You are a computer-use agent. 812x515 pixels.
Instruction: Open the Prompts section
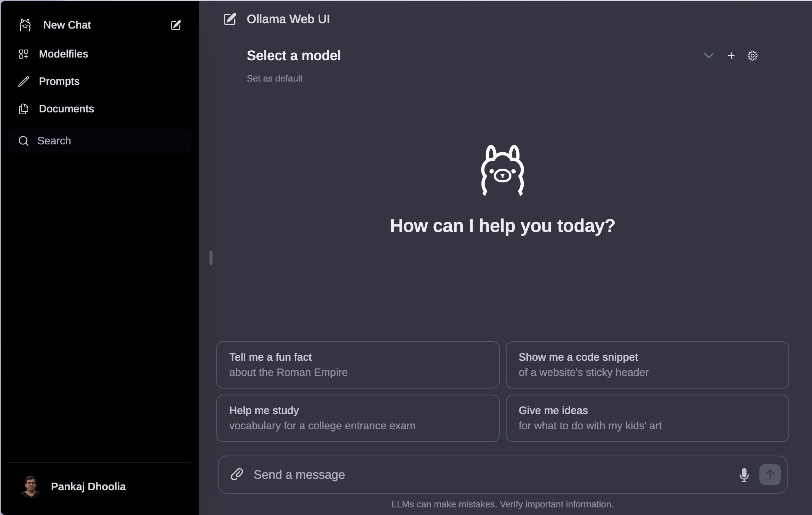click(x=59, y=81)
